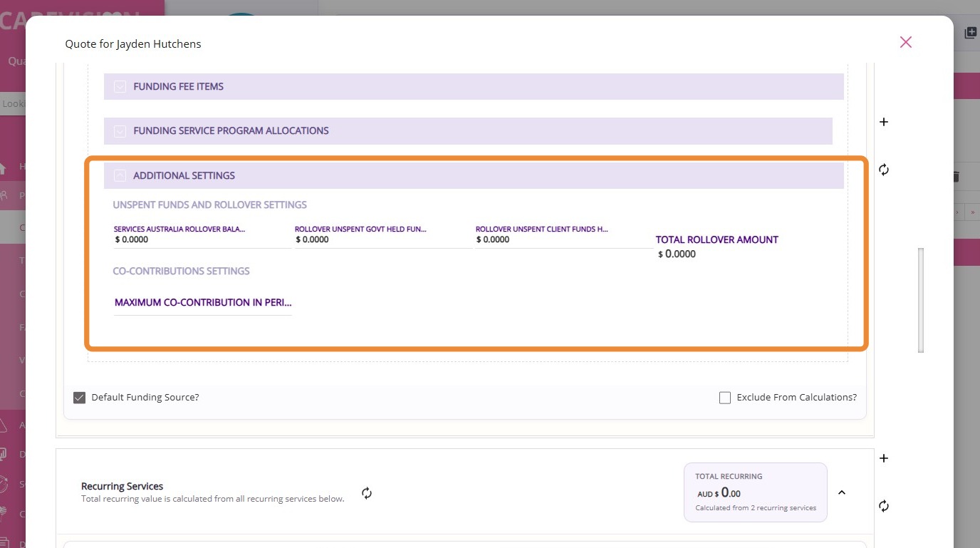This screenshot has width=980, height=548.
Task: Click the Total Recurring AUD summary card
Action: point(756,492)
